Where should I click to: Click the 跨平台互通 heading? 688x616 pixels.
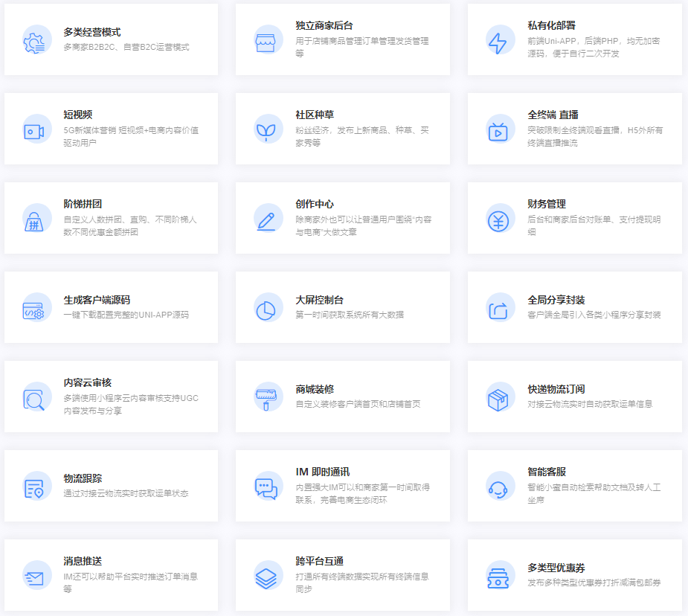click(x=319, y=561)
